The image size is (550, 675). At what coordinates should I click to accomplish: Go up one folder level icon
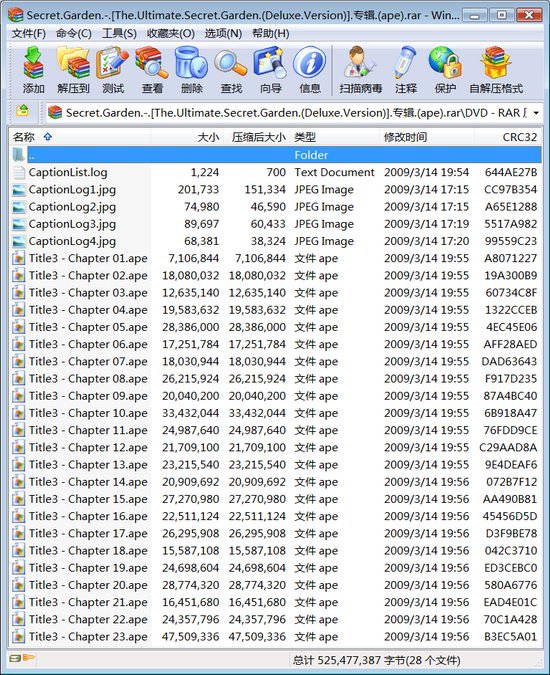click(22, 111)
